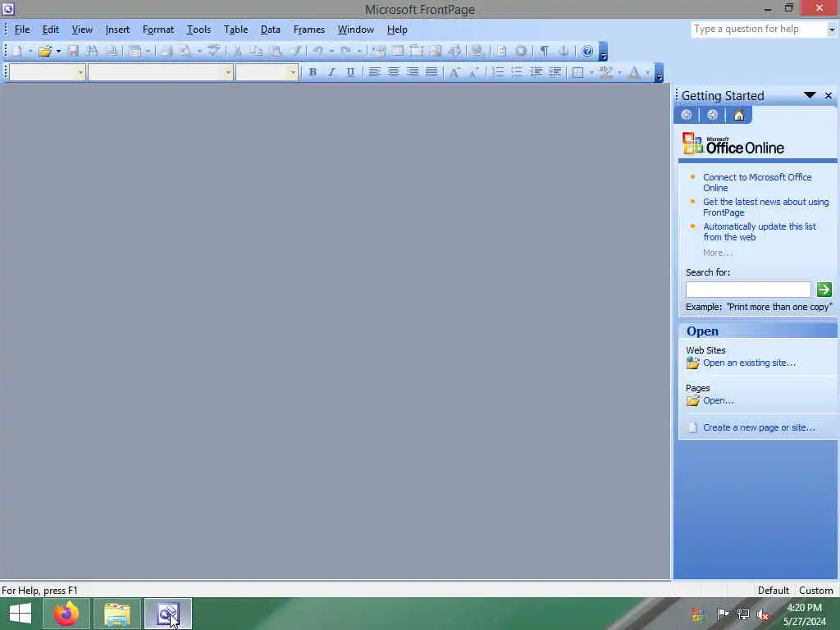840x630 pixels.
Task: Click the Print toolbar icon
Action: [x=167, y=51]
